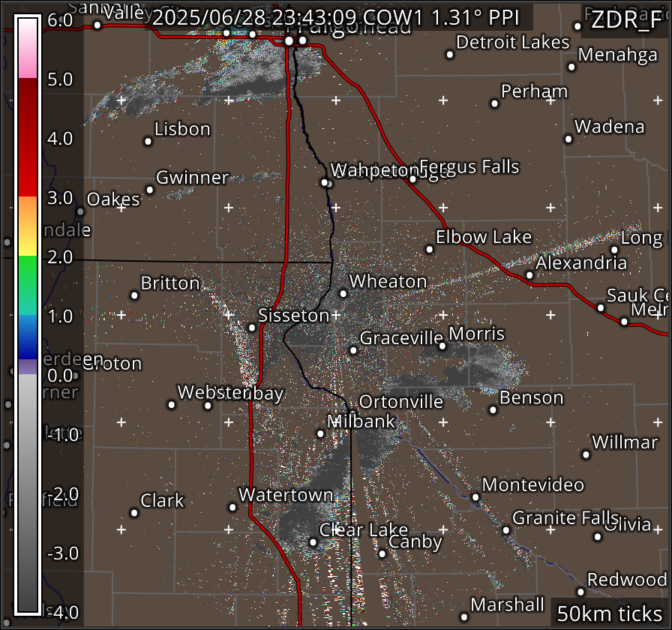Screen dimensions: 672x630
Task: Click the Perham city marker dot
Action: click(x=495, y=103)
